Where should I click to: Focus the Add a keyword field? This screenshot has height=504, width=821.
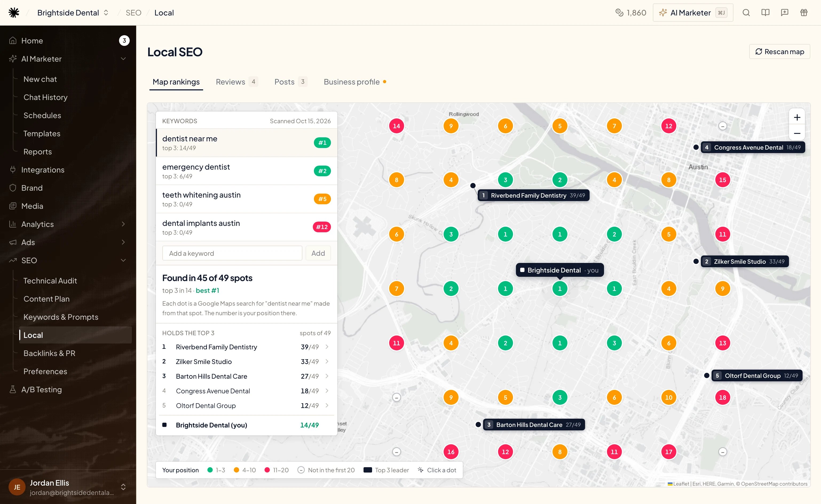click(x=232, y=253)
